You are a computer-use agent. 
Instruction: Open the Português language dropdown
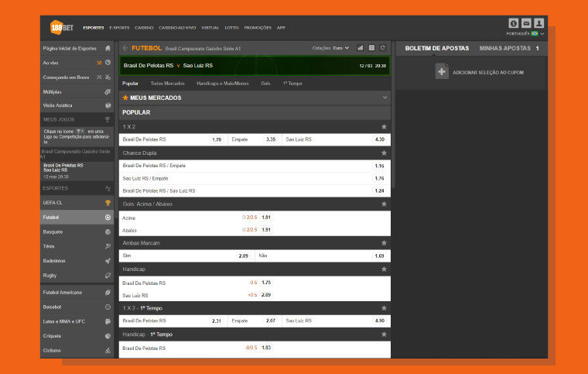coord(525,34)
